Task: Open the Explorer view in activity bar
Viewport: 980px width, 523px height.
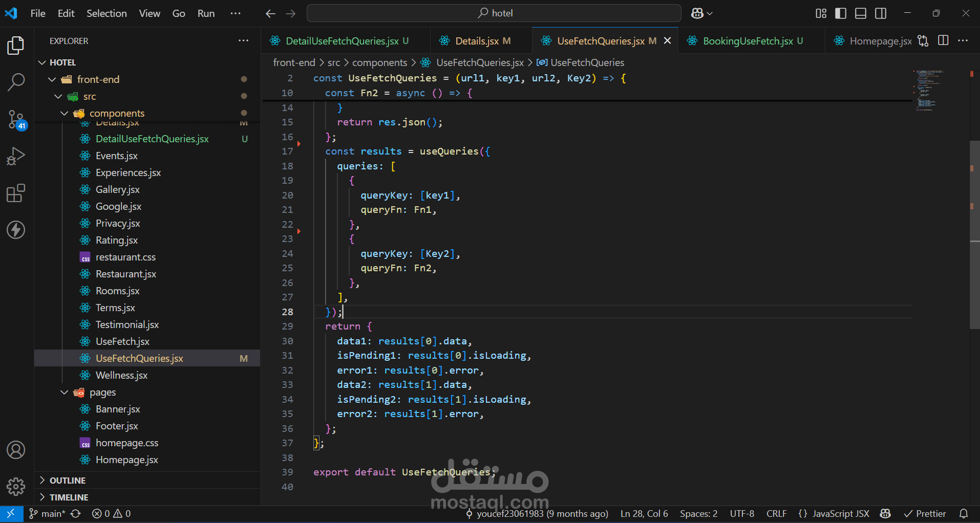Action: point(16,46)
